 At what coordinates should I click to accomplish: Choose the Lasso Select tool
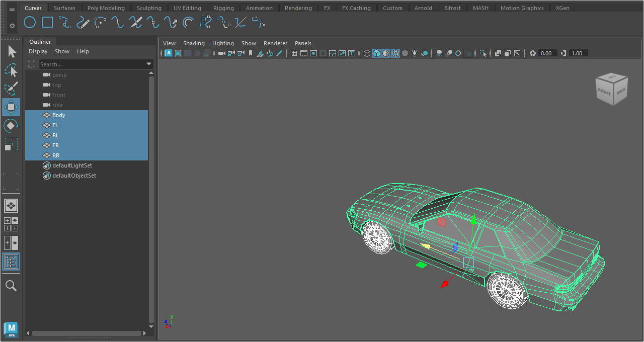pos(11,70)
